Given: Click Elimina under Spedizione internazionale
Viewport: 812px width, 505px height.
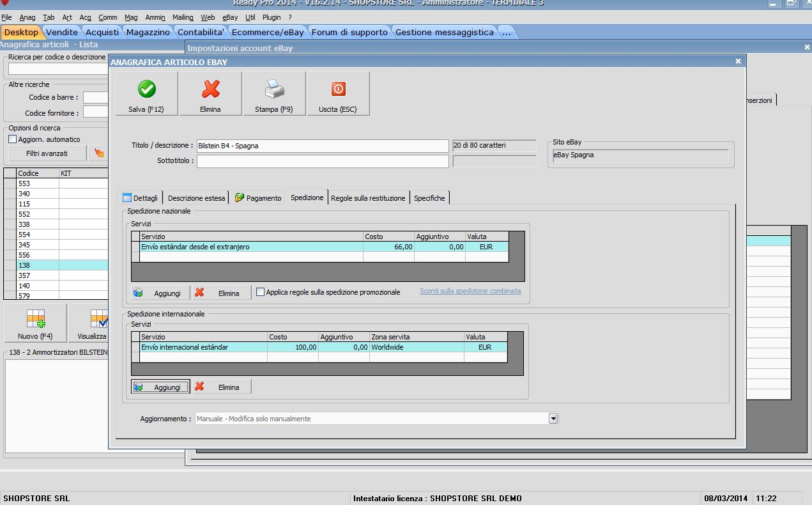Looking at the screenshot, I should click(222, 387).
